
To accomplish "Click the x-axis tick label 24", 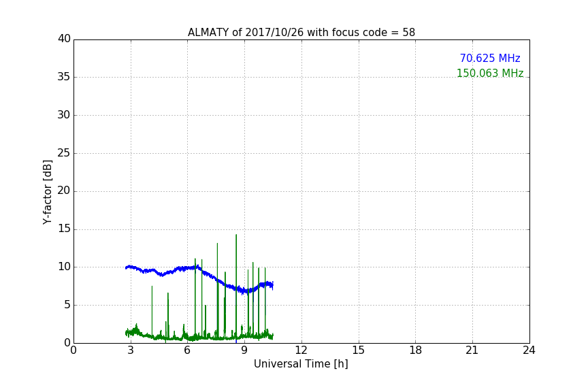I will [529, 350].
